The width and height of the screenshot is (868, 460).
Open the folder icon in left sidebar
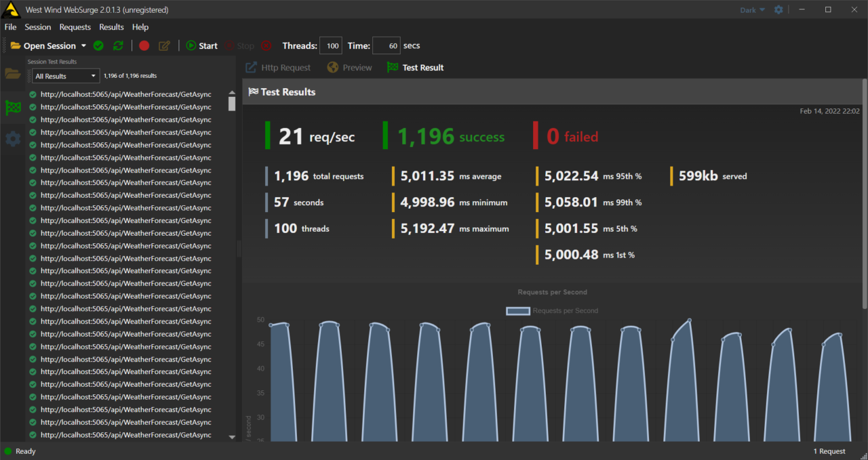pyautogui.click(x=13, y=74)
